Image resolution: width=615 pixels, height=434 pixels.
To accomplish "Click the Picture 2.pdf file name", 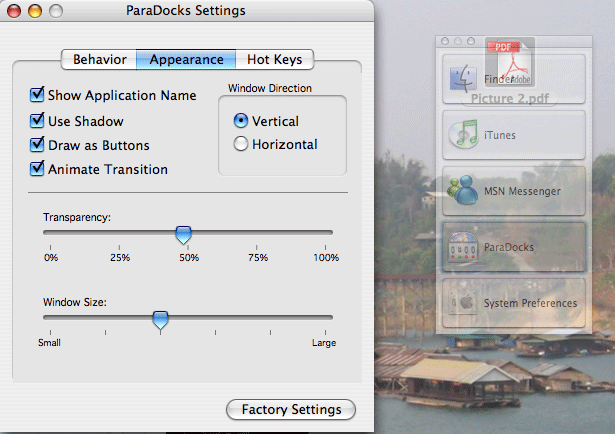I will (x=509, y=98).
